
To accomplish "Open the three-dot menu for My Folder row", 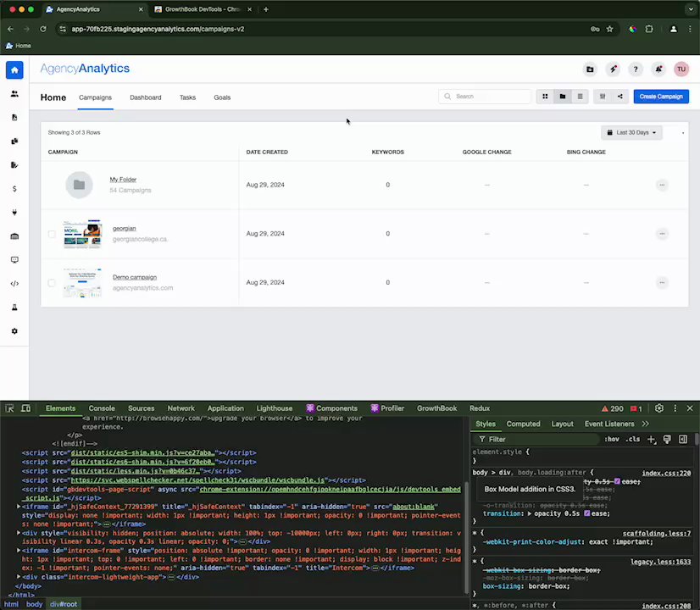I will tap(662, 185).
